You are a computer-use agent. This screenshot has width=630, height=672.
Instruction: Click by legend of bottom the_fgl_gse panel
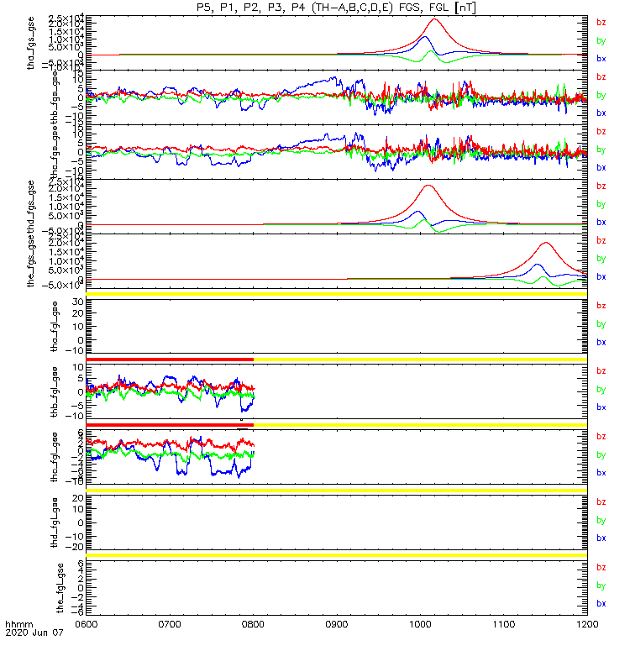click(601, 585)
